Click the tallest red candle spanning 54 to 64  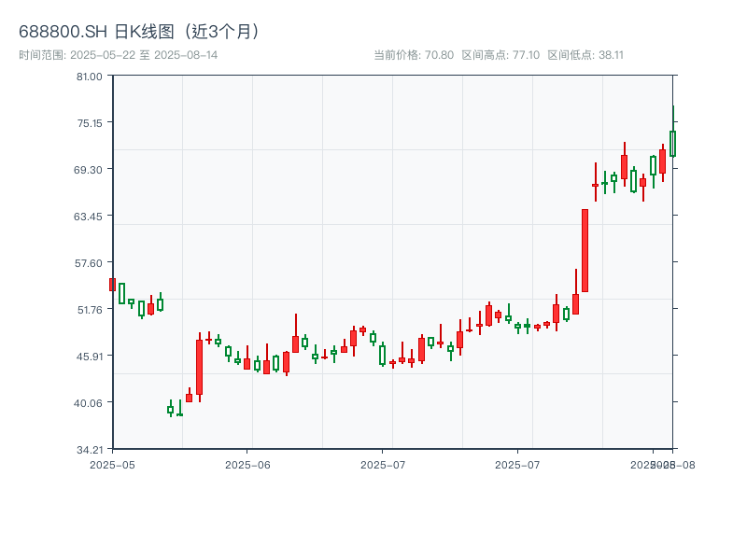click(585, 250)
